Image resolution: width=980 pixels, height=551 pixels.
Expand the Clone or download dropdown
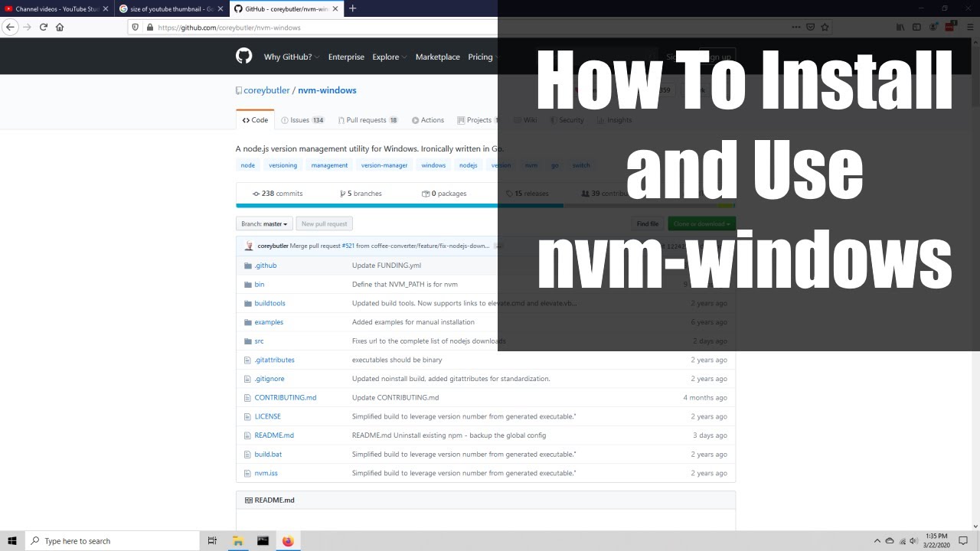pyautogui.click(x=701, y=224)
